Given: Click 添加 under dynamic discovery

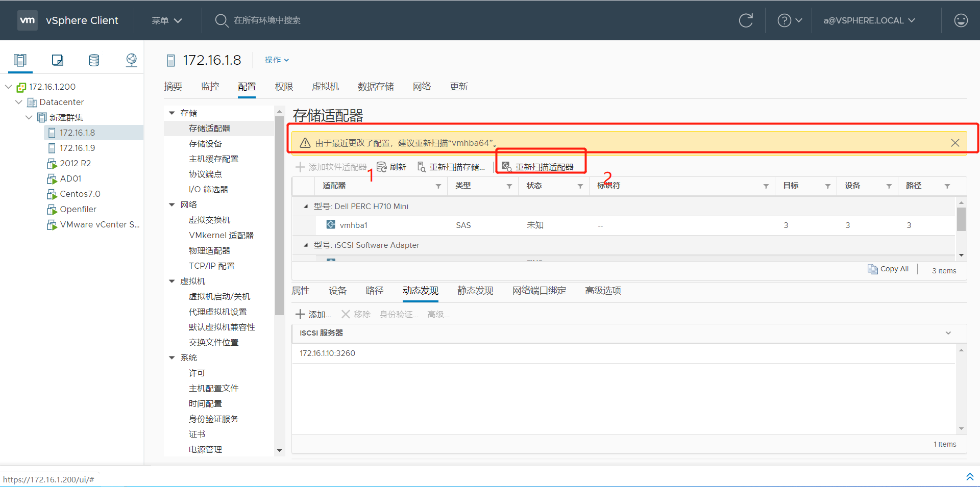Looking at the screenshot, I should 313,314.
